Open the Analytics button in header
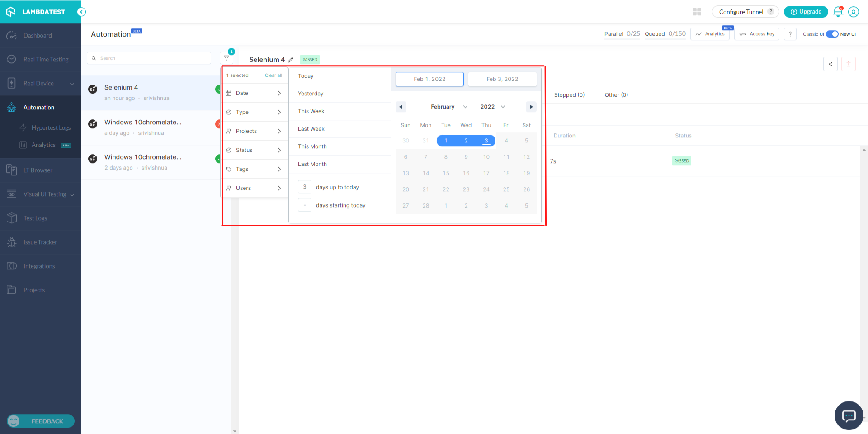868x434 pixels. pyautogui.click(x=710, y=34)
